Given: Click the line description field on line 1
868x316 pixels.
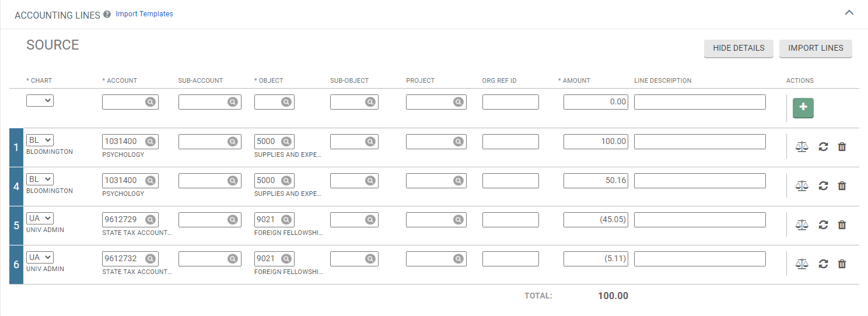Looking at the screenshot, I should [700, 141].
